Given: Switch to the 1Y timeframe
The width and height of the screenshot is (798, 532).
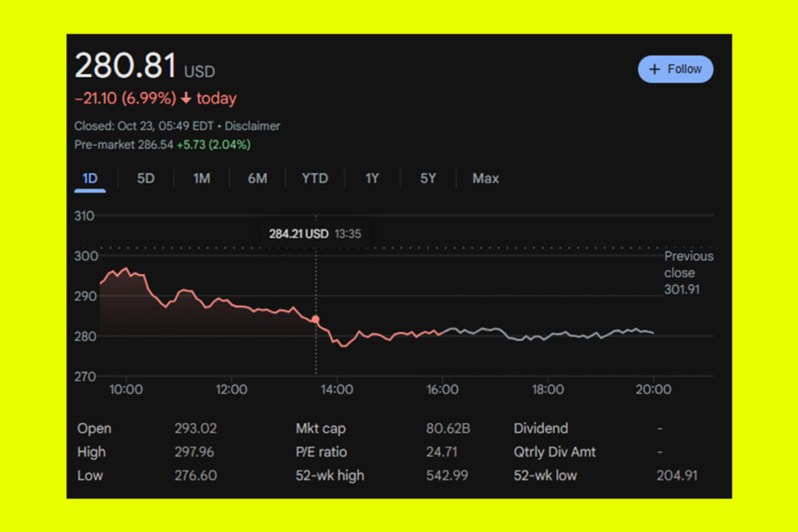Looking at the screenshot, I should pyautogui.click(x=372, y=178).
